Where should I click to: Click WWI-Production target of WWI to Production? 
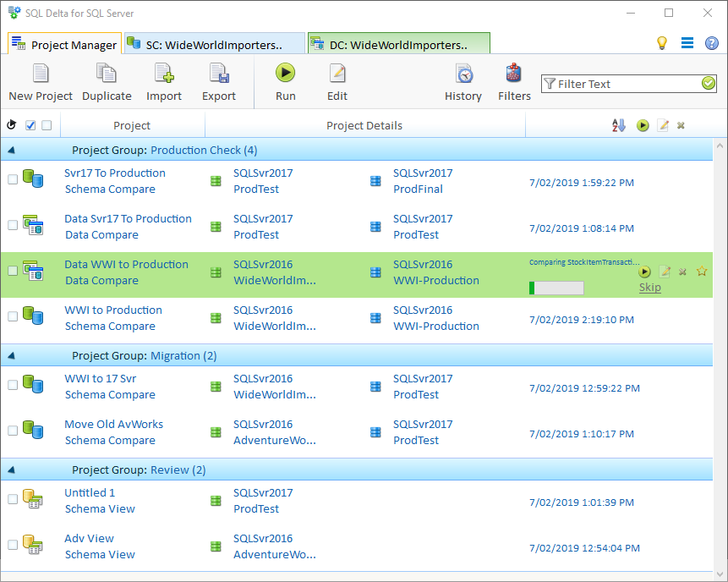point(436,326)
